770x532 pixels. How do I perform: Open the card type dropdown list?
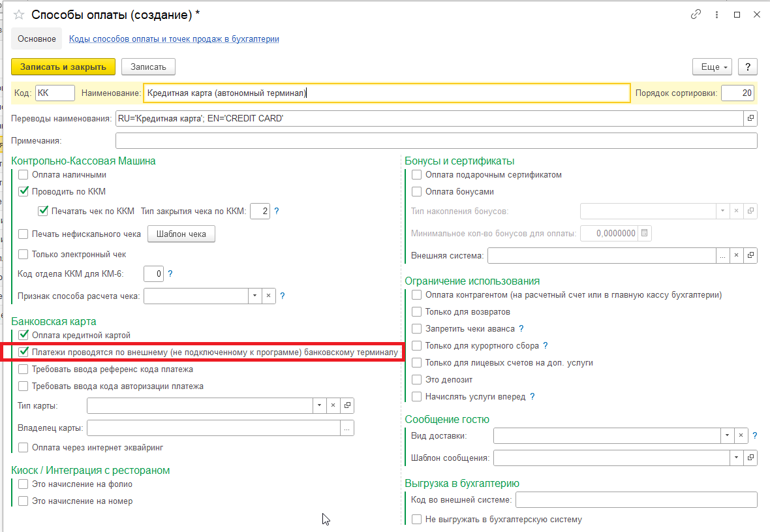tap(319, 405)
